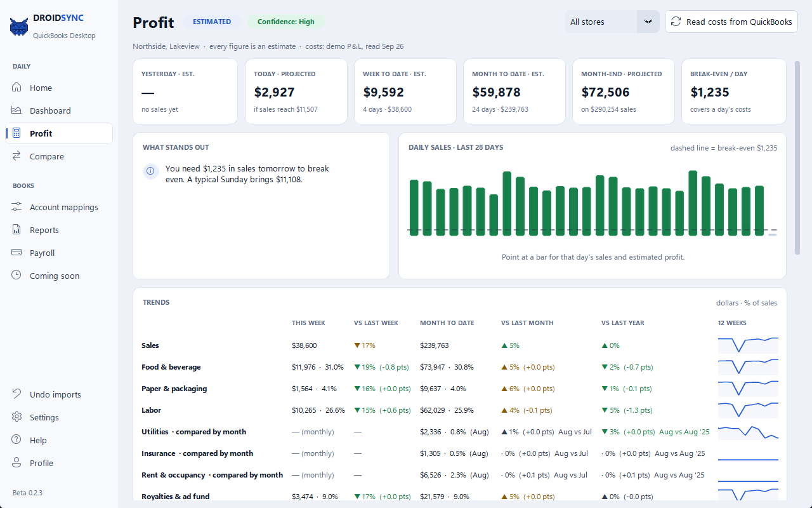Click the info icon under What Stands Out
The width and height of the screenshot is (812, 508).
click(x=151, y=171)
